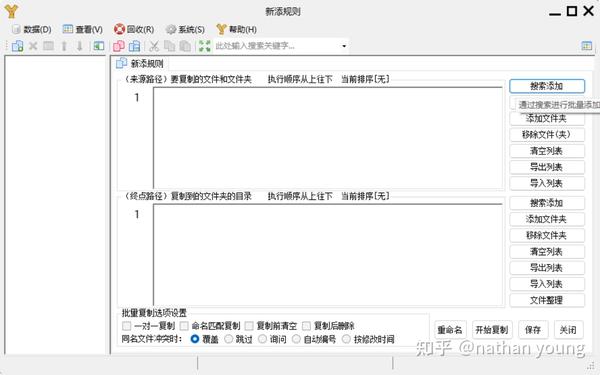Open the 系统(S) menu
The width and height of the screenshot is (600, 375).
pos(185,29)
